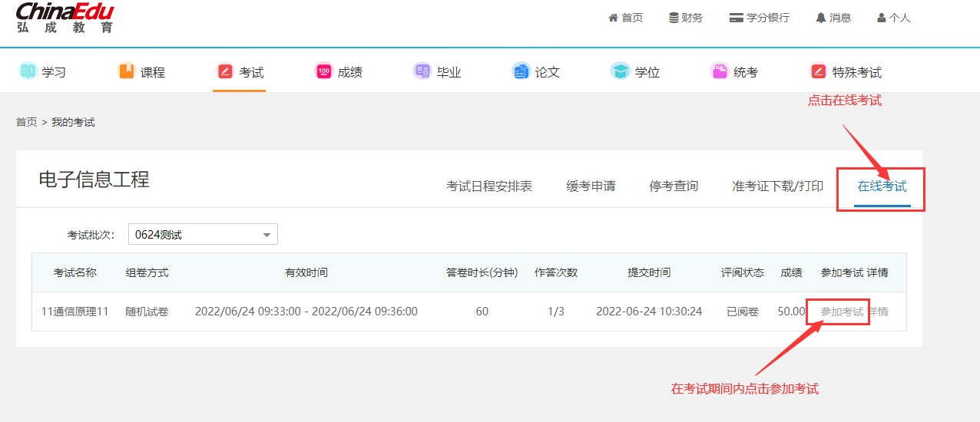Click 首页 in the breadcrumb
This screenshot has width=980, height=422.
click(26, 123)
